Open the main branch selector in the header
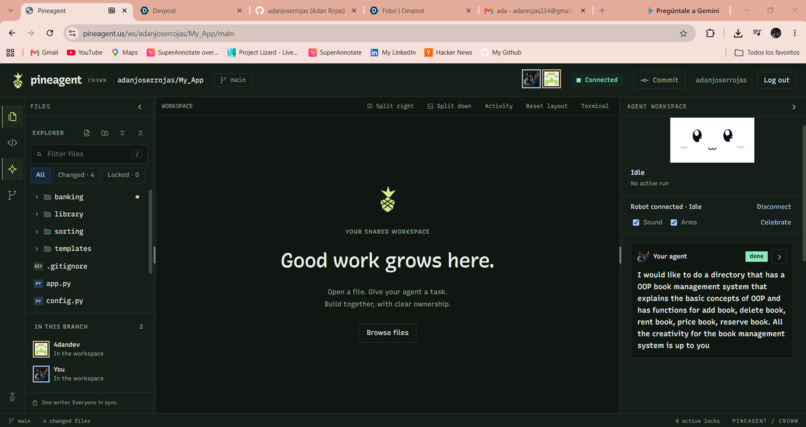This screenshot has width=806, height=427. tap(233, 80)
